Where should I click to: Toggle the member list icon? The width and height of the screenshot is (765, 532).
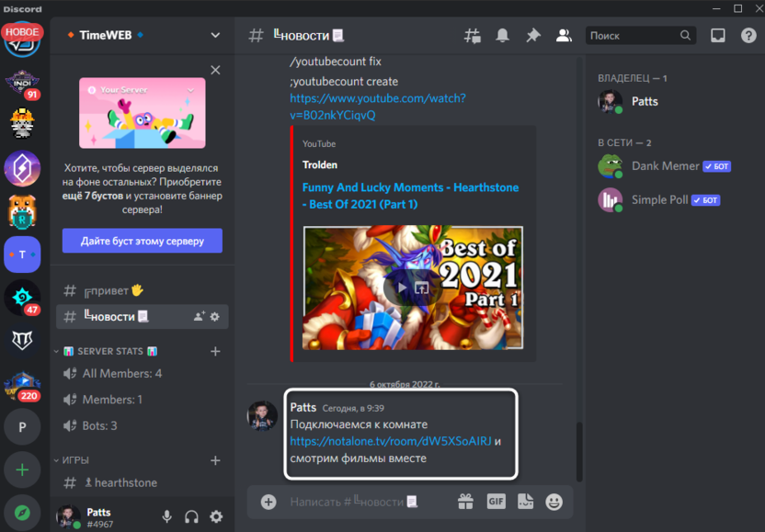[564, 36]
